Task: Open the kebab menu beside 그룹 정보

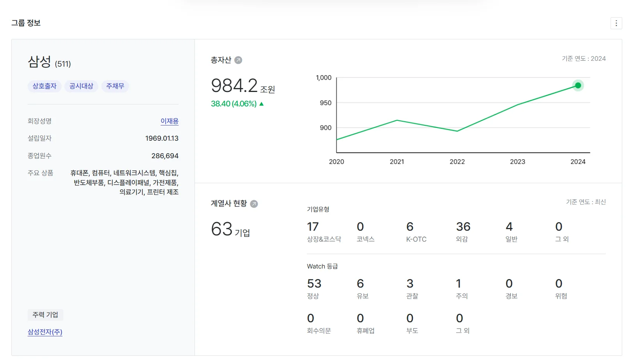Action: coord(616,23)
